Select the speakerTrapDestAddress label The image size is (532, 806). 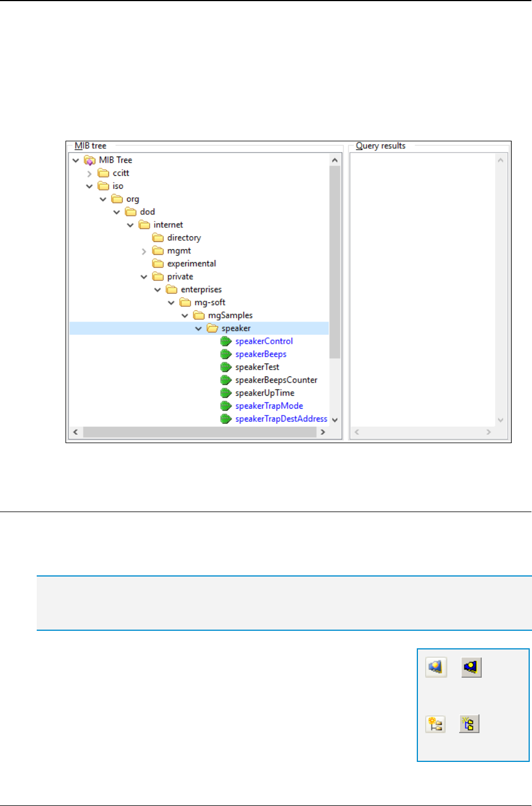click(281, 419)
